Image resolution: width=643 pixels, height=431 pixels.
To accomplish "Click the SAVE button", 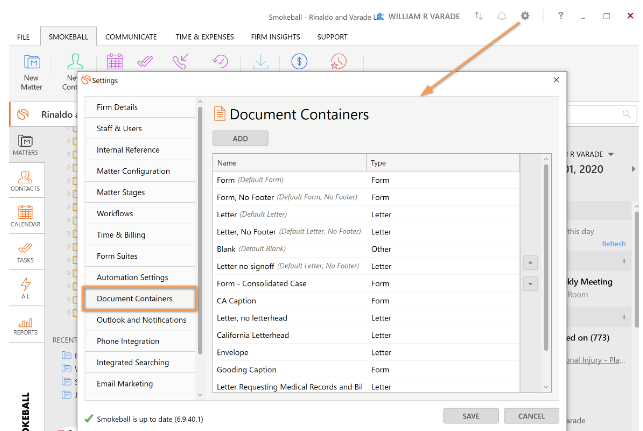I will click(471, 416).
